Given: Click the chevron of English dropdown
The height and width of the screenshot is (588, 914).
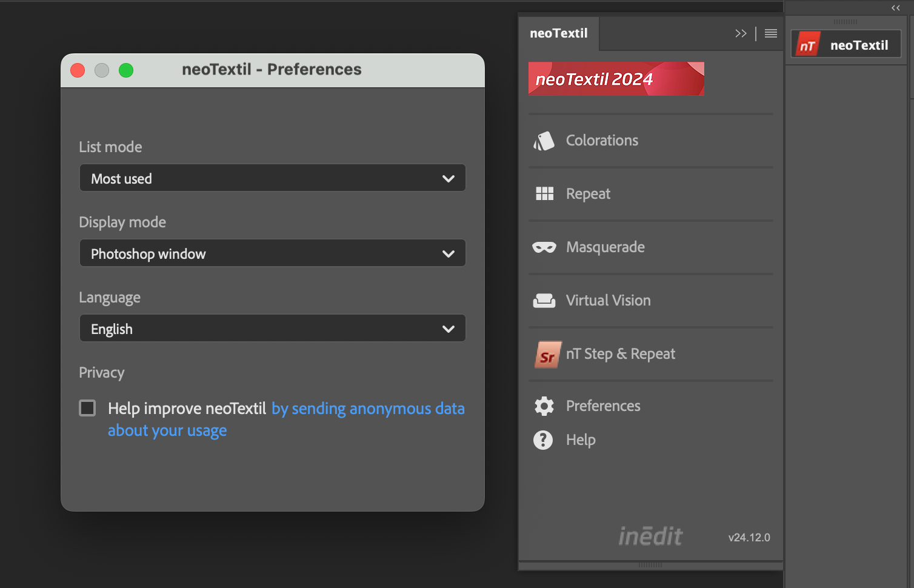Looking at the screenshot, I should click(x=449, y=329).
